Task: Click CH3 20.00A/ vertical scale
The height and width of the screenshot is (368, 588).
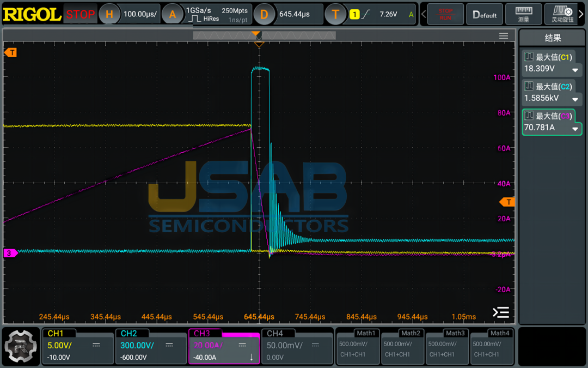Action: (208, 345)
